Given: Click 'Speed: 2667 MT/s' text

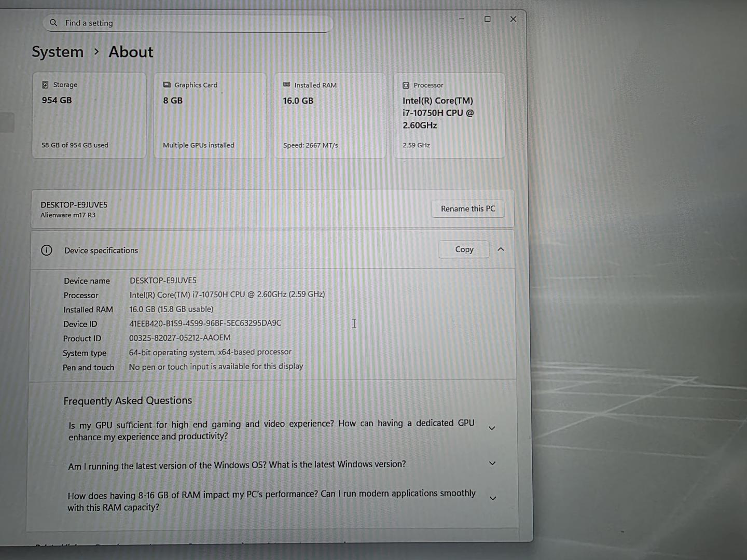Looking at the screenshot, I should [x=311, y=145].
